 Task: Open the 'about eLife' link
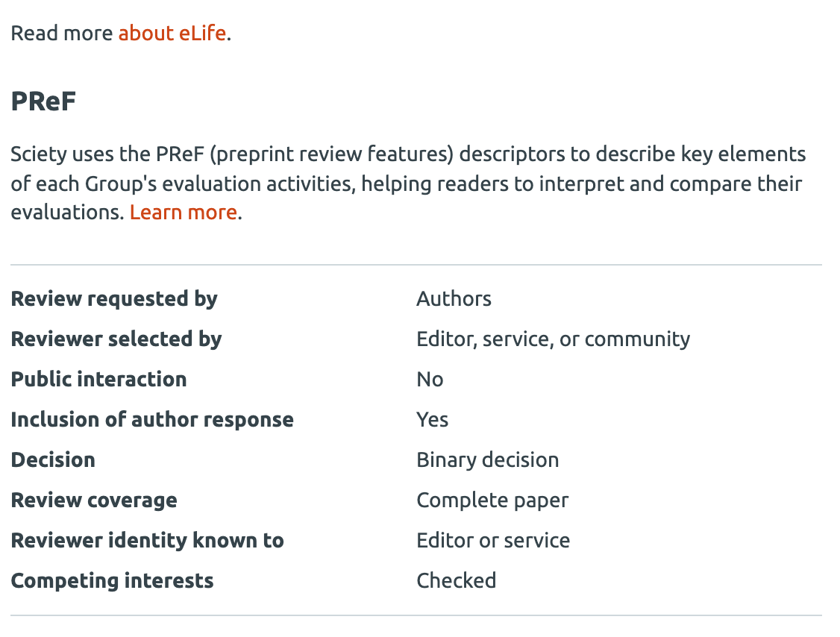tap(172, 34)
